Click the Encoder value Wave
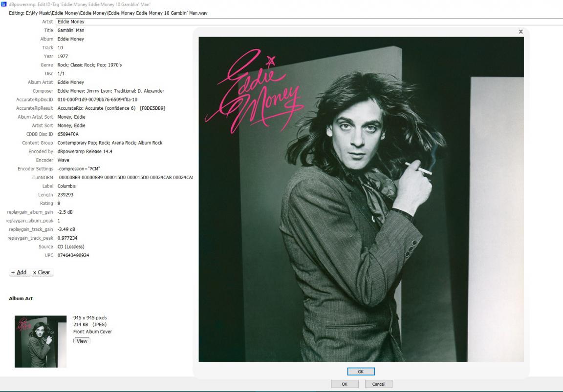Screen dimensions: 563x392 tap(63, 160)
